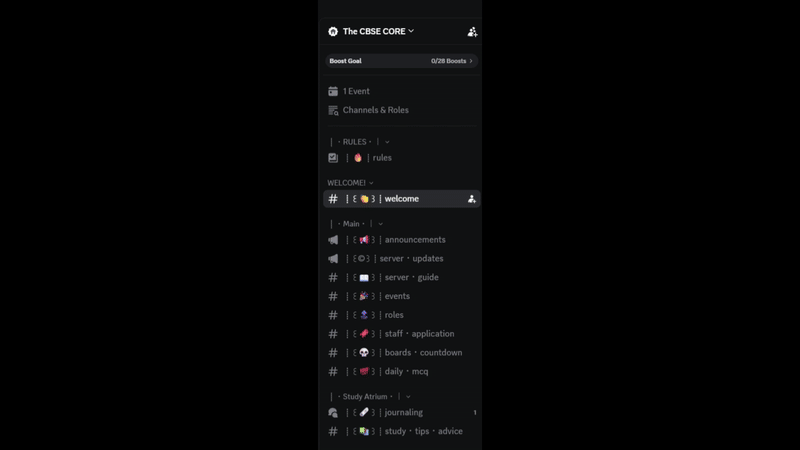Collapse the WELCOME! category

(x=351, y=183)
